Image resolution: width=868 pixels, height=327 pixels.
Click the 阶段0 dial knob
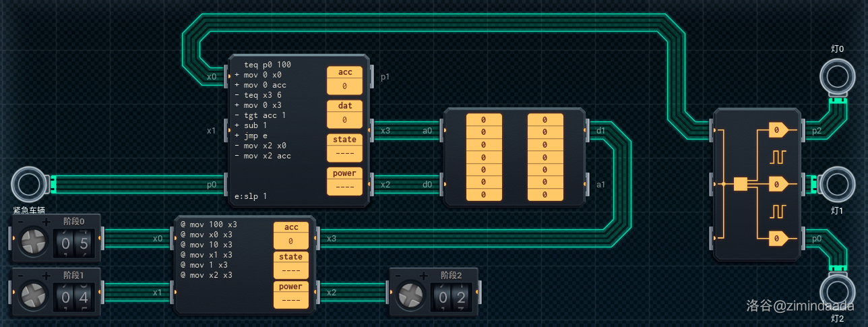[33, 243]
